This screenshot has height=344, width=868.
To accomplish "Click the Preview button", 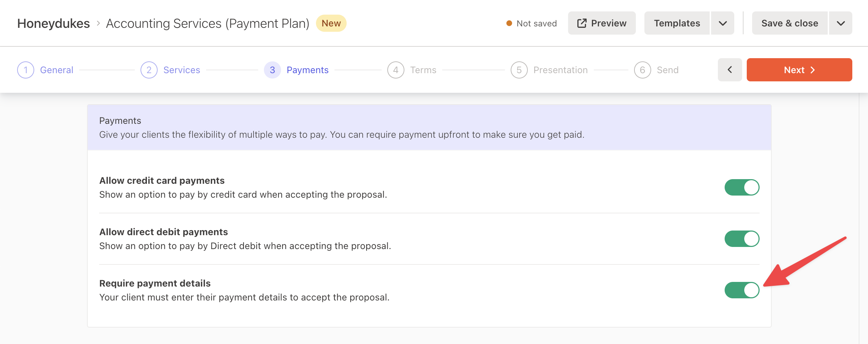I will 602,23.
